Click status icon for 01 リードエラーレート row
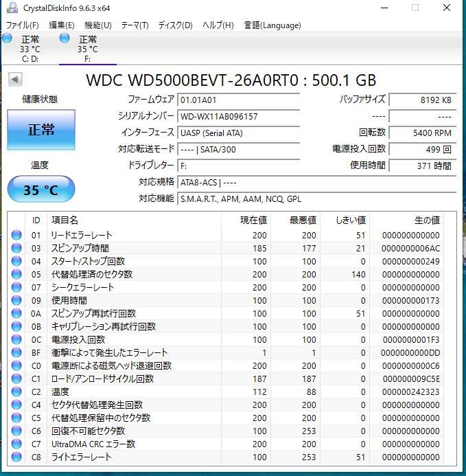 tap(16, 235)
